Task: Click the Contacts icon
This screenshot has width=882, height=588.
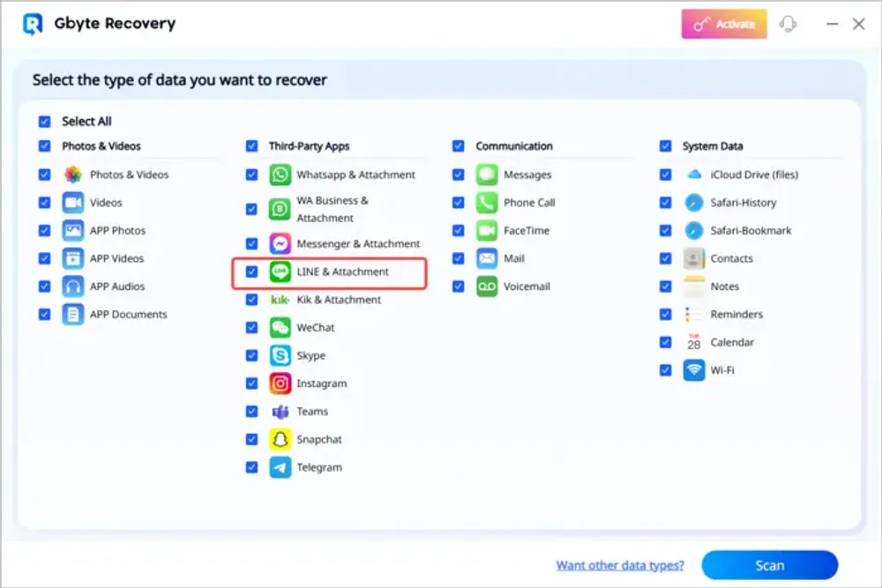Action: pyautogui.click(x=694, y=258)
